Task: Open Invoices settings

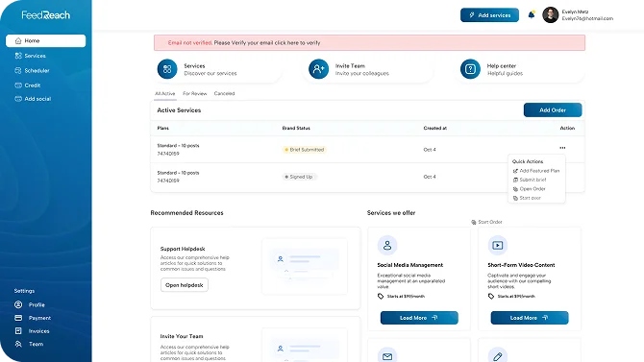Action: (38, 331)
